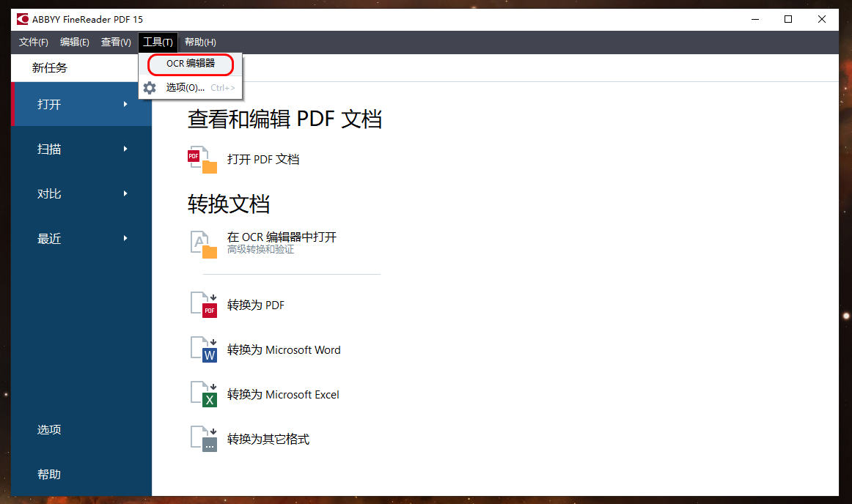Expand the arrow next to 打开
This screenshot has width=852, height=504.
click(125, 104)
